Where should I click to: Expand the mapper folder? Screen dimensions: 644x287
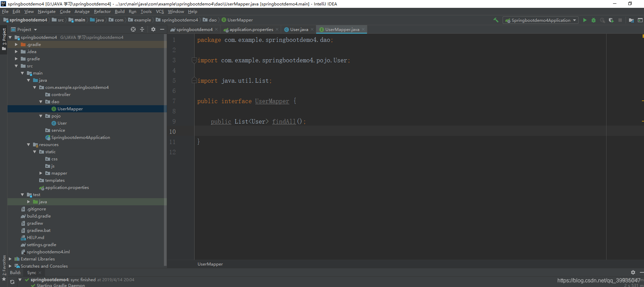41,173
